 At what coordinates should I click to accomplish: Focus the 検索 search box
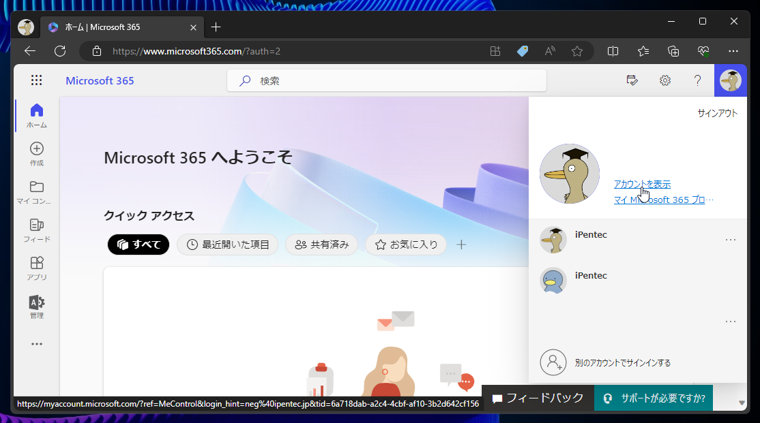pos(387,80)
